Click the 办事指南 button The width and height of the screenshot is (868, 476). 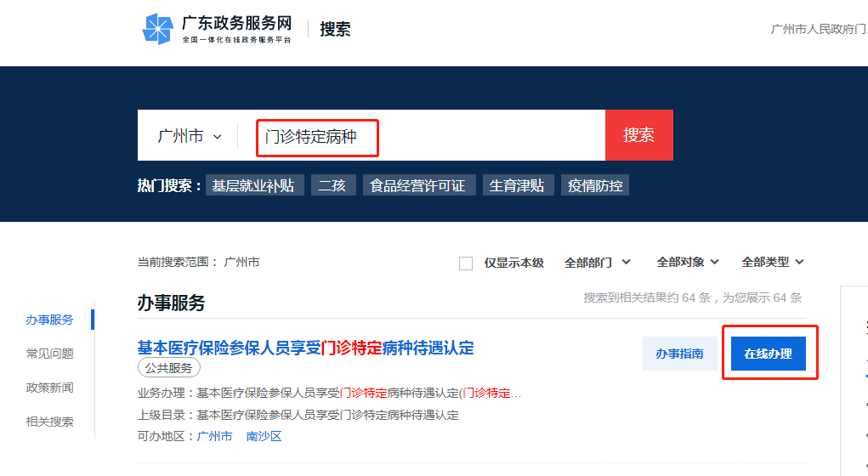click(x=679, y=354)
